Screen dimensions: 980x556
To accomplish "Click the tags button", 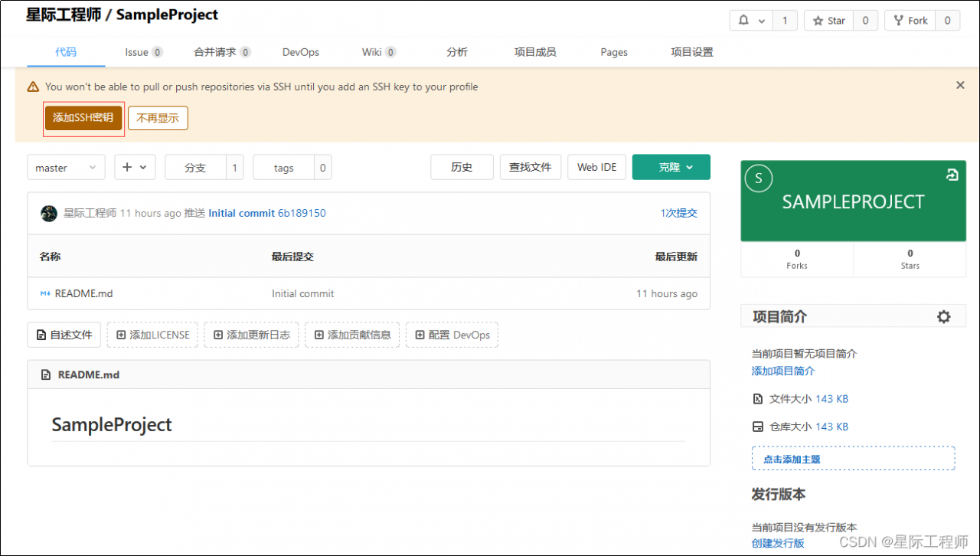I will click(x=283, y=168).
